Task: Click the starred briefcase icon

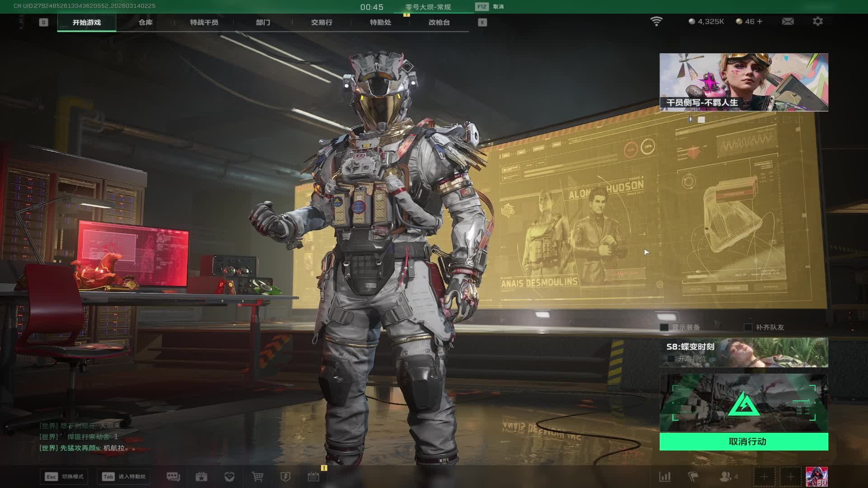Action: (x=201, y=477)
